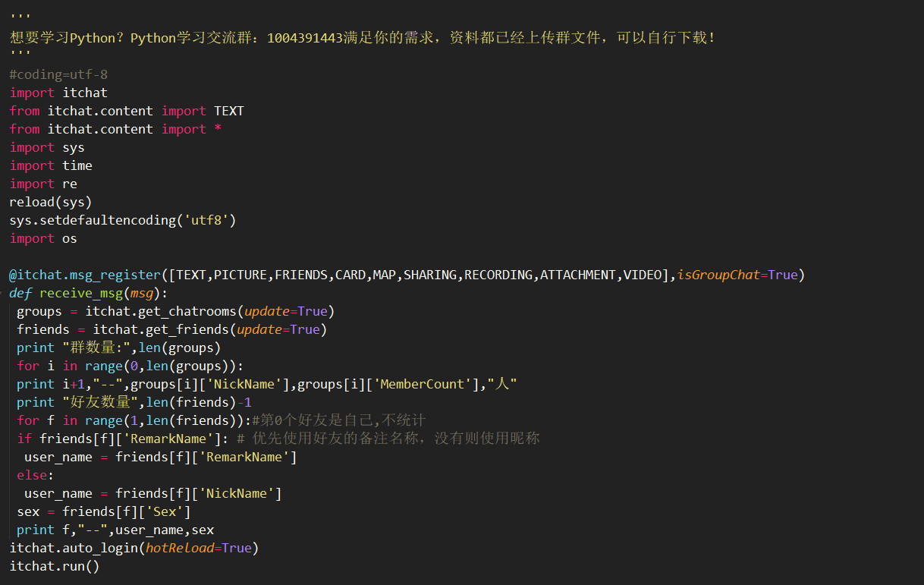Place cursor on 'reload(sys)' line
The width and height of the screenshot is (924, 585).
point(50,202)
